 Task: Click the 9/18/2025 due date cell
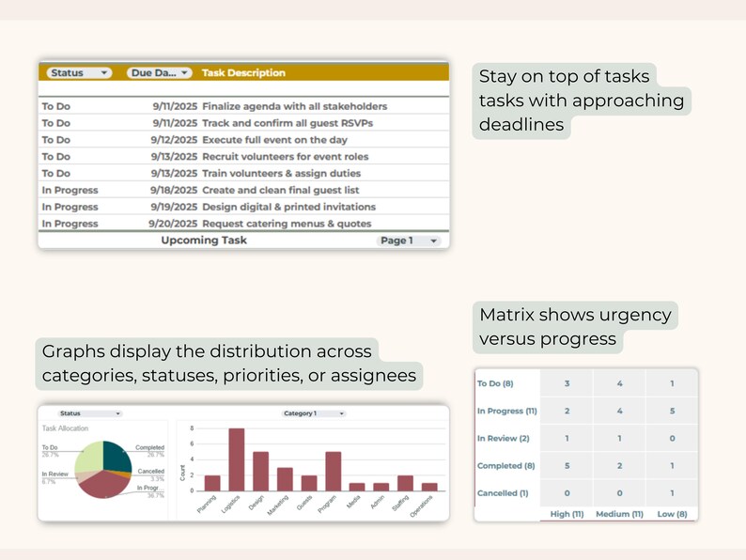(174, 190)
